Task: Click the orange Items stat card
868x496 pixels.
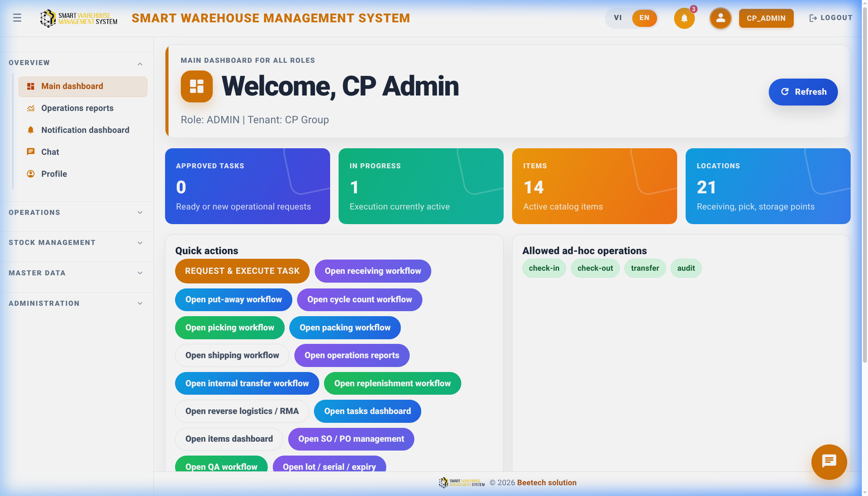Action: click(594, 186)
